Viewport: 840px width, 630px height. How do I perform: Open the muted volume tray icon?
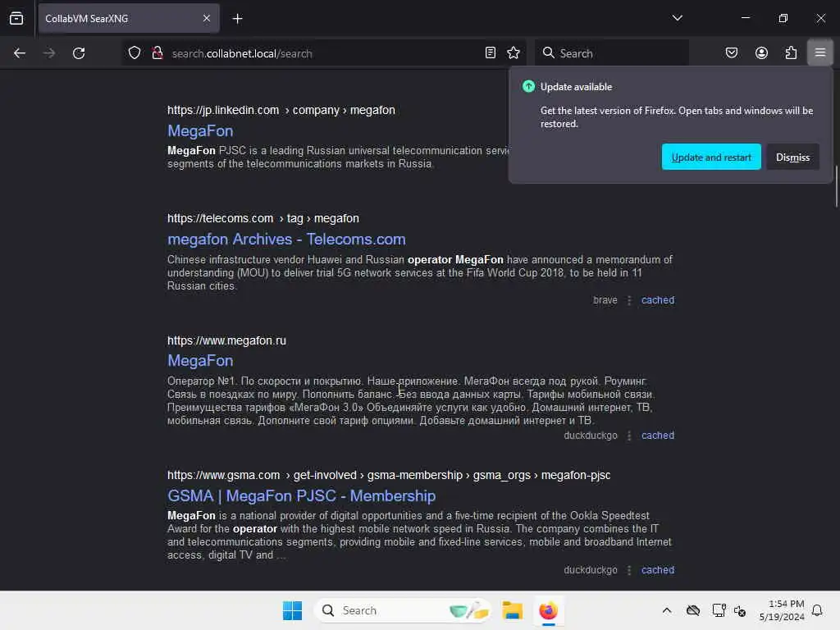click(x=740, y=610)
